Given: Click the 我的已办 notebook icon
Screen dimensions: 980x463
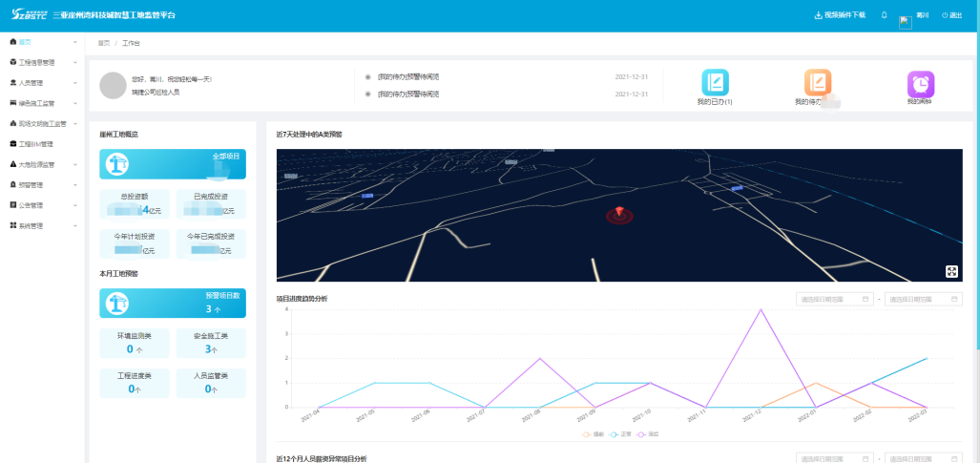Looking at the screenshot, I should click(715, 82).
